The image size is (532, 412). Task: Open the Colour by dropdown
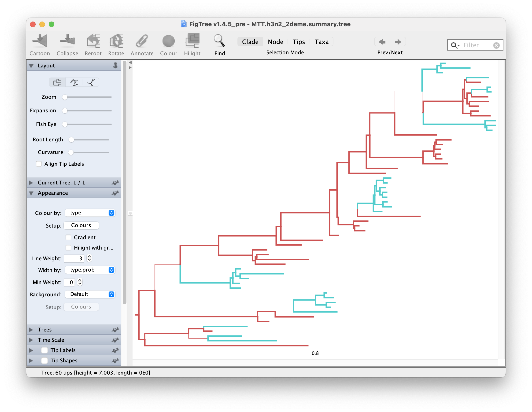(x=90, y=213)
